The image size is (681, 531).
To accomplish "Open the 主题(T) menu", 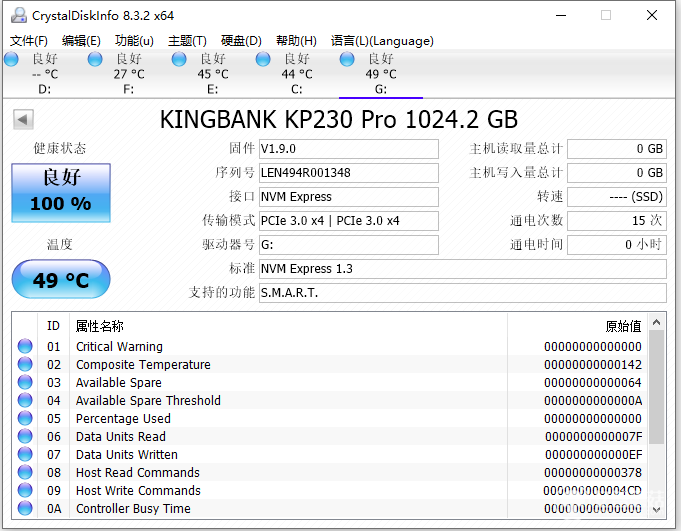I will pyautogui.click(x=187, y=41).
